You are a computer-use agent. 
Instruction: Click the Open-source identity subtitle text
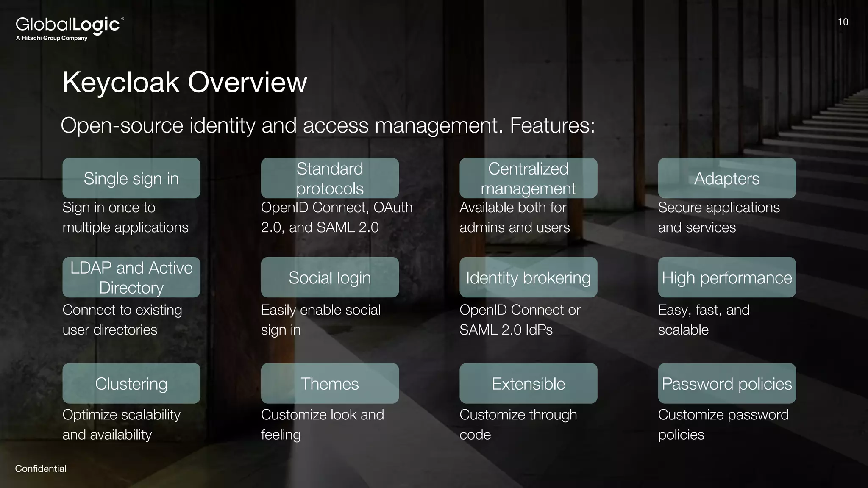[x=328, y=125]
